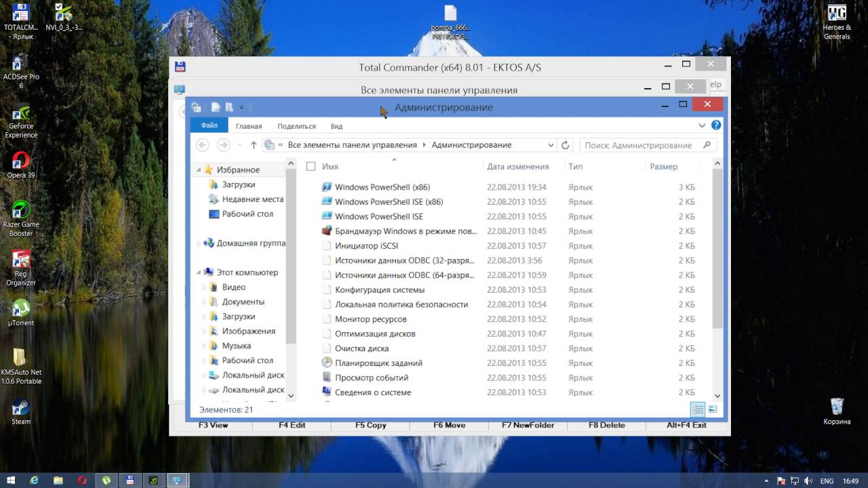Open Heroes & Generals desktop icon
This screenshot has width=868, height=488.
837,22
